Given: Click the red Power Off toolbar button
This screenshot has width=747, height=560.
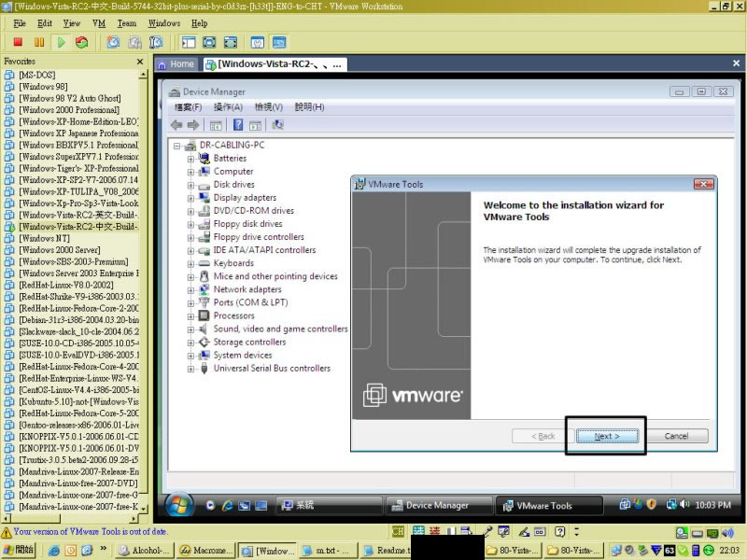Looking at the screenshot, I should [18, 42].
